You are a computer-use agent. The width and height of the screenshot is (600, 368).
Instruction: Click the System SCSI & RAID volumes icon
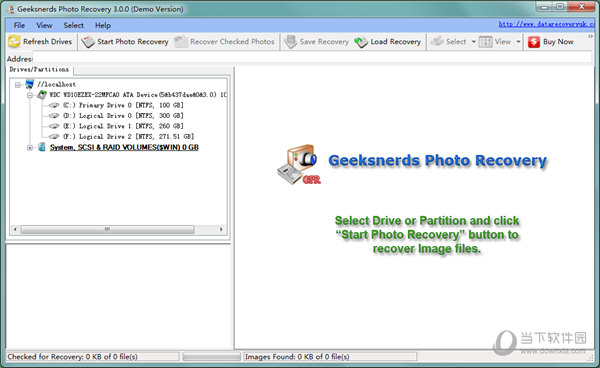(42, 147)
